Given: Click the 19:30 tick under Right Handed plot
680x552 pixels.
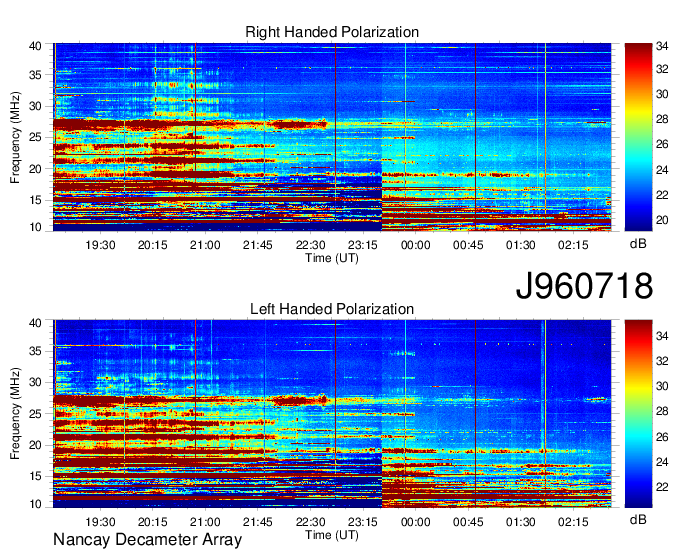Looking at the screenshot, I should tap(100, 245).
